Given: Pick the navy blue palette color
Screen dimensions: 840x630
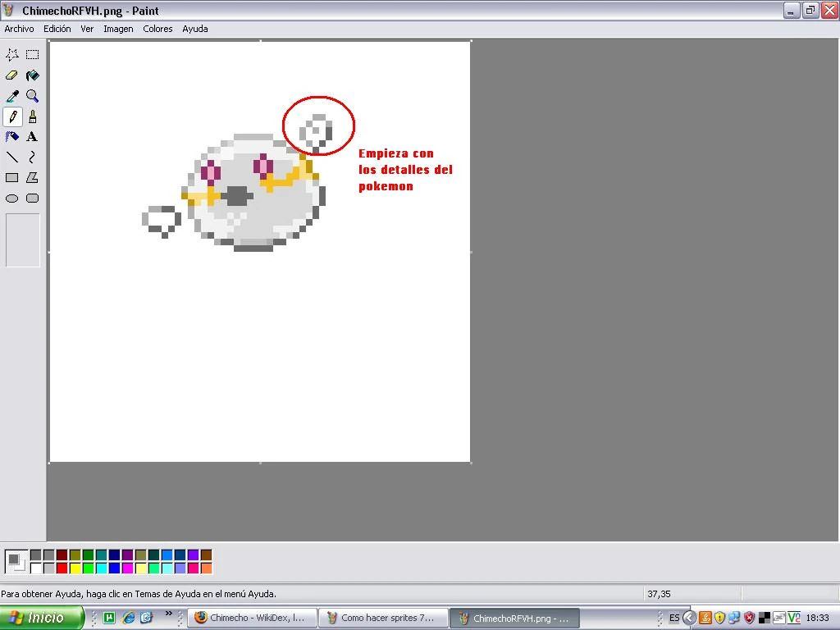Looking at the screenshot, I should [115, 555].
